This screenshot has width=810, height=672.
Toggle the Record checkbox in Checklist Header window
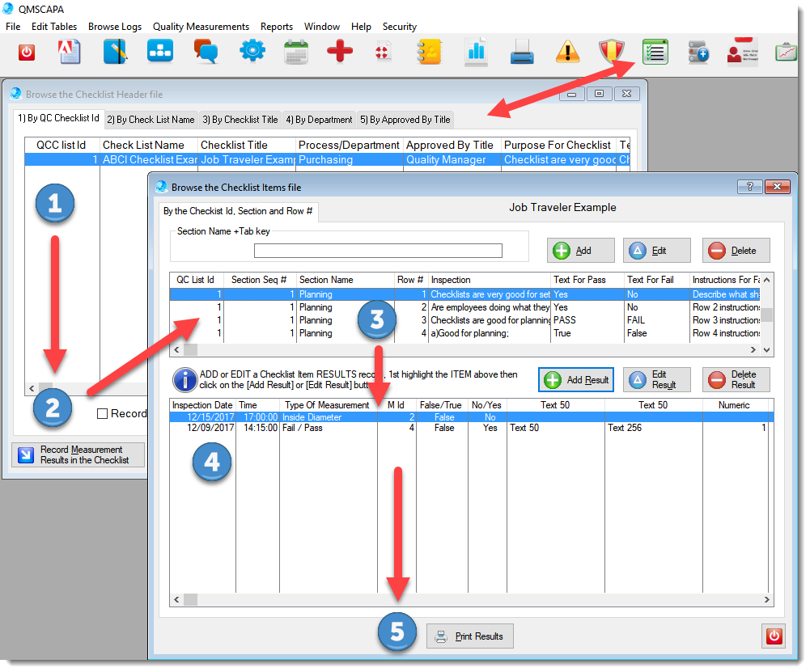click(x=102, y=414)
